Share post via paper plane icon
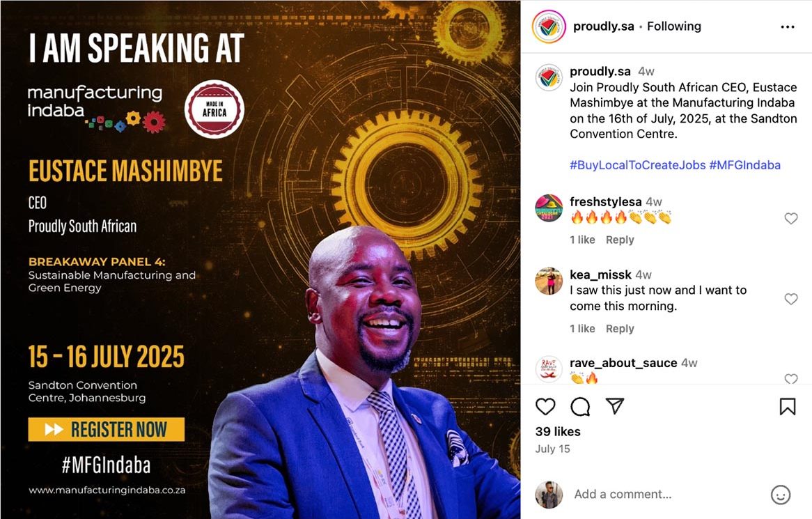This screenshot has width=812, height=519. [x=615, y=406]
